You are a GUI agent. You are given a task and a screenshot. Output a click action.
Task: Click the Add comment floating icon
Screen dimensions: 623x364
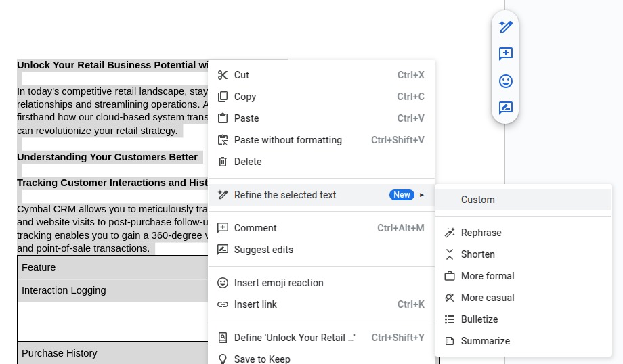coord(505,54)
